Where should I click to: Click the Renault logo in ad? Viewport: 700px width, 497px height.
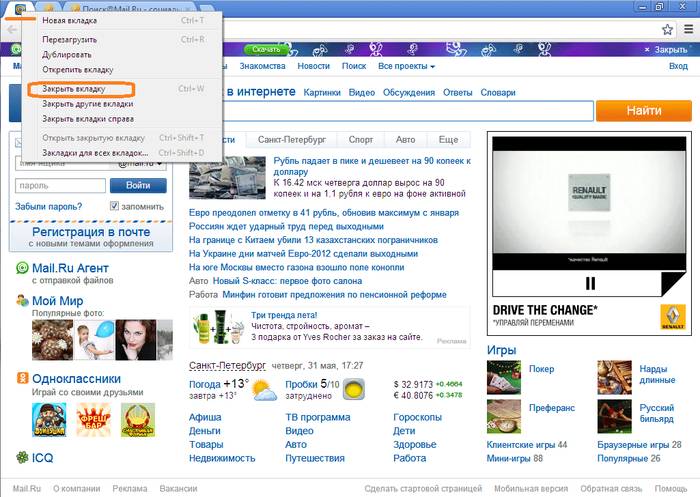pyautogui.click(x=673, y=316)
